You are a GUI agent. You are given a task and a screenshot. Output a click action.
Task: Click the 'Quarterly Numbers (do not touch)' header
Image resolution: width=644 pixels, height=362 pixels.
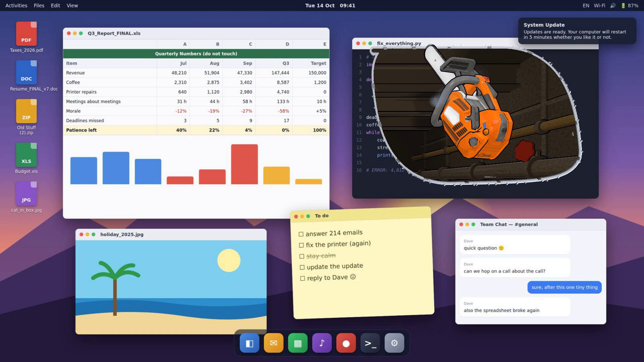coord(196,54)
